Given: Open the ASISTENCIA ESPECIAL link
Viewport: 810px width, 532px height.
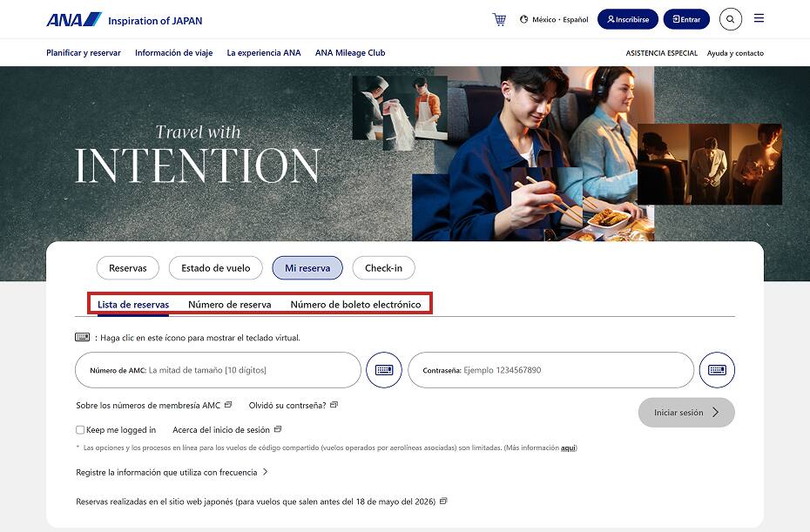Looking at the screenshot, I should click(x=661, y=53).
